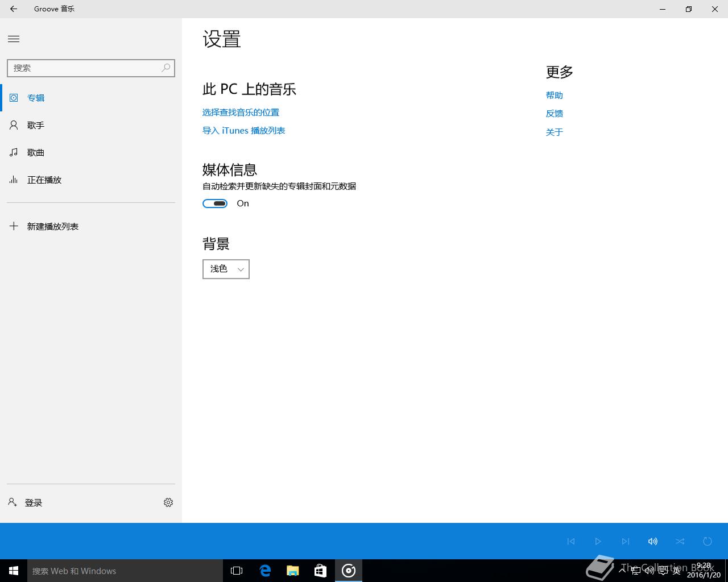The image size is (728, 582).
Task: Open the 专辑 albums section
Action: 91,98
